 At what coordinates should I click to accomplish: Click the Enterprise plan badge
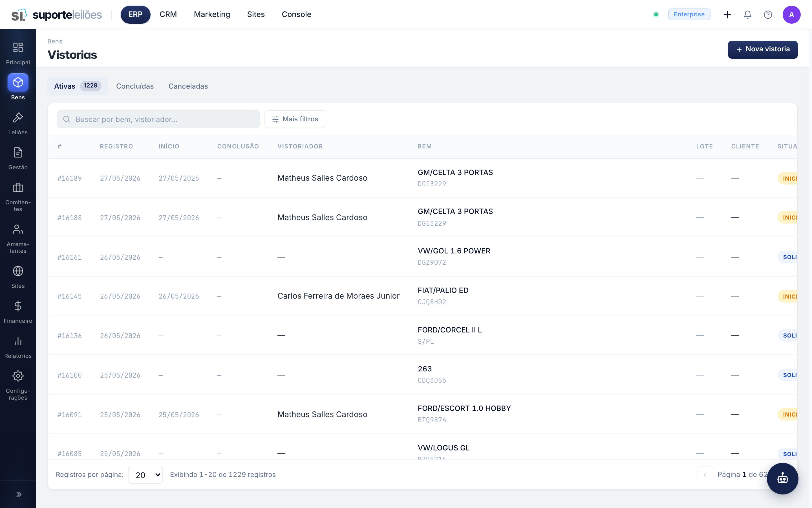click(x=689, y=14)
